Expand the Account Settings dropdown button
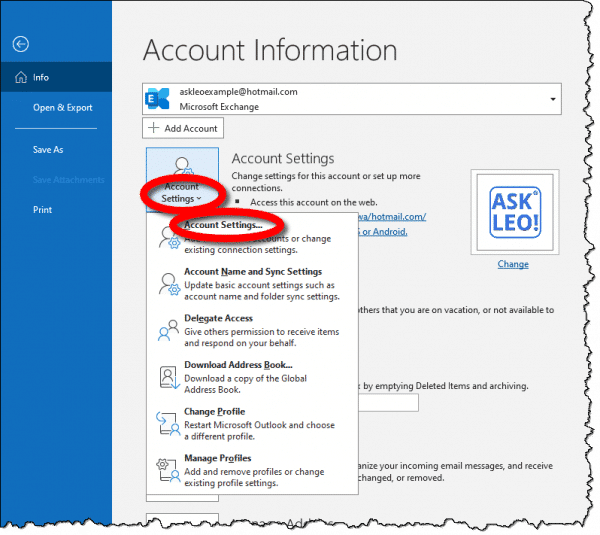Viewport: 600px width, 535px height. (182, 179)
